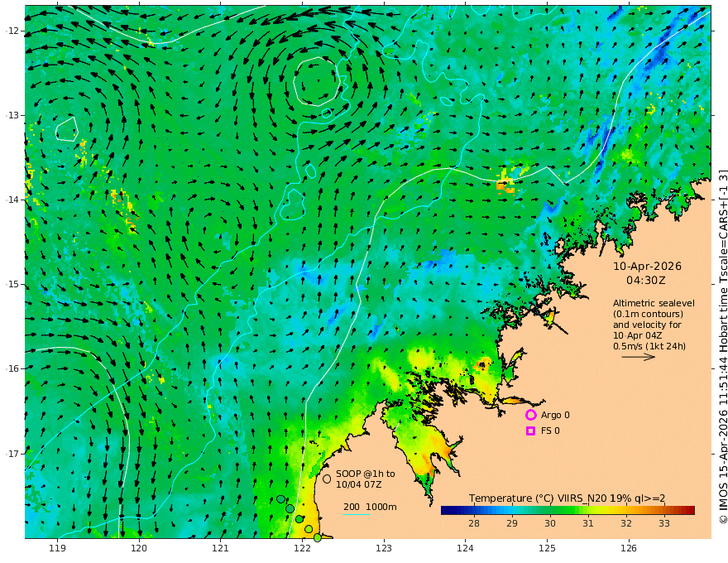
Task: Click colorbar tick label 31
Action: [x=588, y=523]
